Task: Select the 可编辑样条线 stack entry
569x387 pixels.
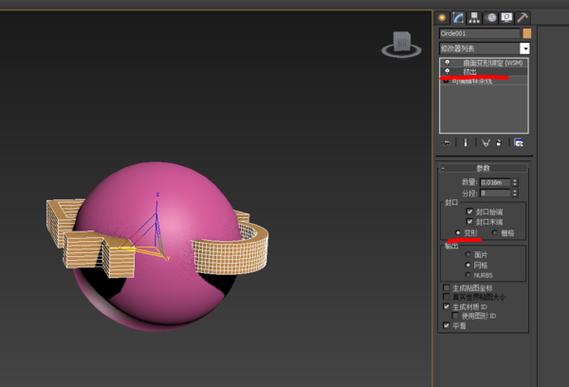Action: (472, 82)
